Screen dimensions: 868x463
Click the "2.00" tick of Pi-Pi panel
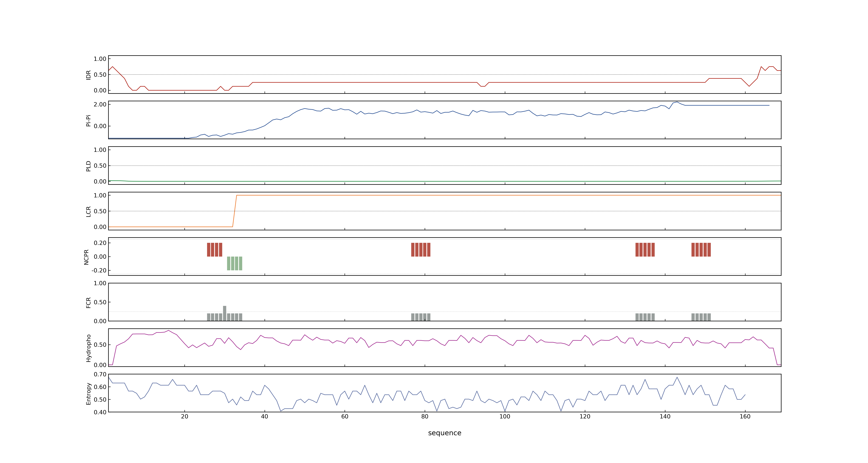pos(100,104)
